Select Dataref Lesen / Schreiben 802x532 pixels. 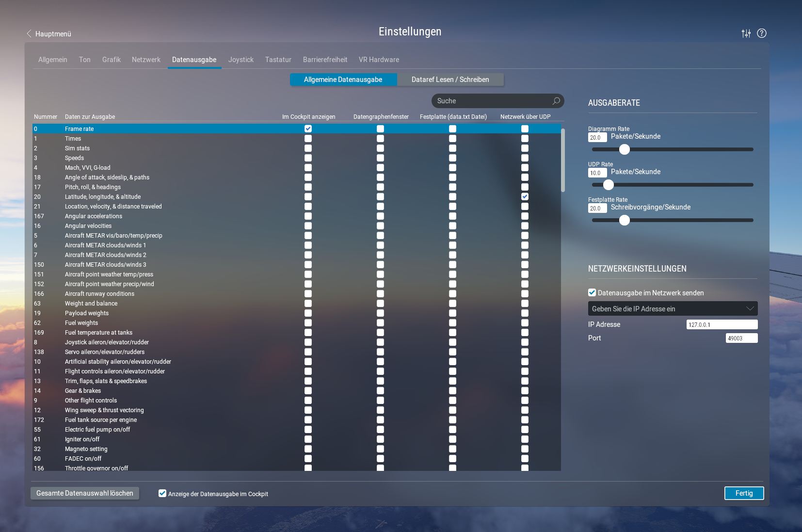450,79
